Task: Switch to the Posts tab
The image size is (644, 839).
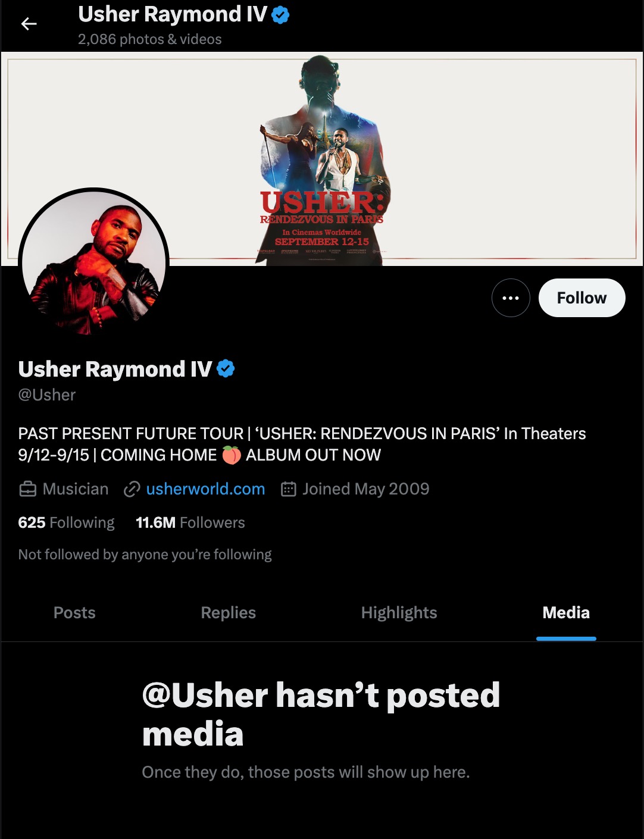Action: pos(74,613)
